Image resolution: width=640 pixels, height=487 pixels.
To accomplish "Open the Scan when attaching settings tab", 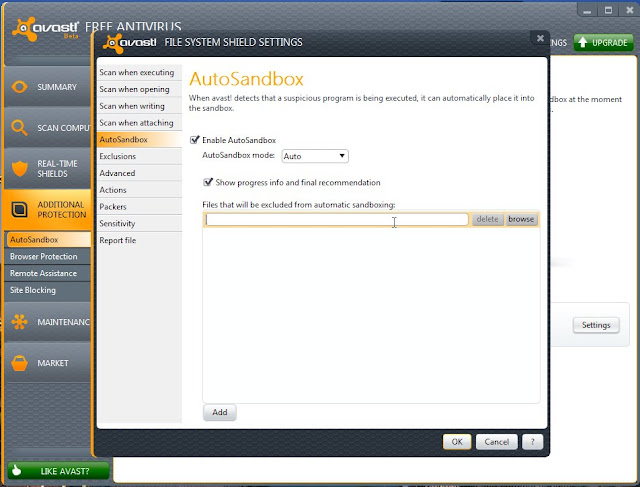I will point(140,123).
